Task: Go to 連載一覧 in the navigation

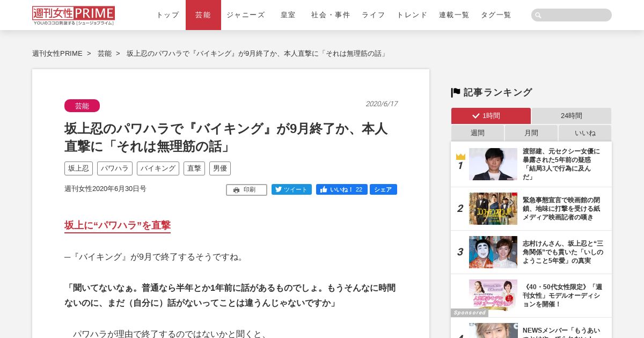Action: click(x=454, y=15)
